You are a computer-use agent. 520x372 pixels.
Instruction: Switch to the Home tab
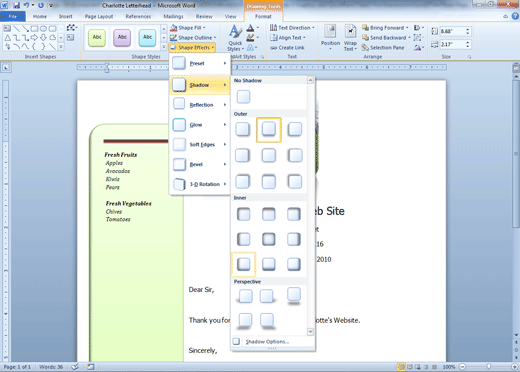40,16
